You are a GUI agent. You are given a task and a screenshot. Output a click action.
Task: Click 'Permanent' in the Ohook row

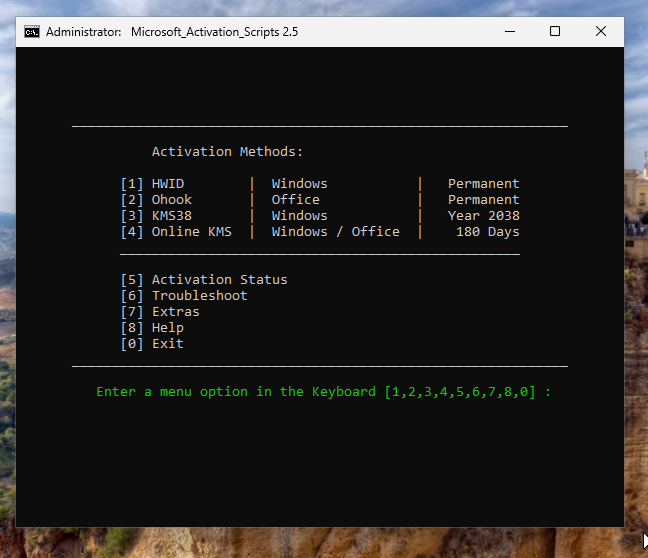[x=484, y=200]
